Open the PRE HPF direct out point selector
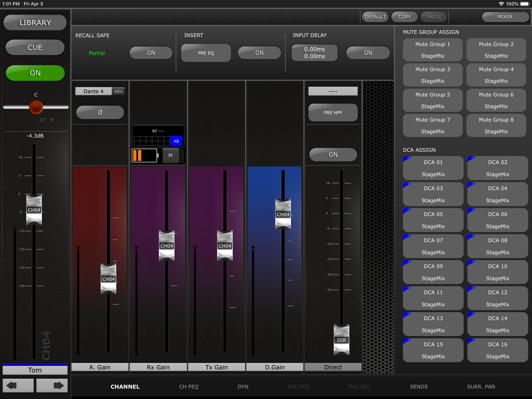532x399 pixels. 333,113
